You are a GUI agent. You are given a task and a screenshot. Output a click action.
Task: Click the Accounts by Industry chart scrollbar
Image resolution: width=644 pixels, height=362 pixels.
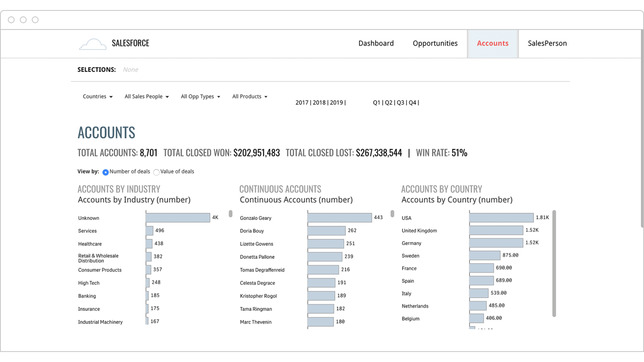(x=230, y=214)
